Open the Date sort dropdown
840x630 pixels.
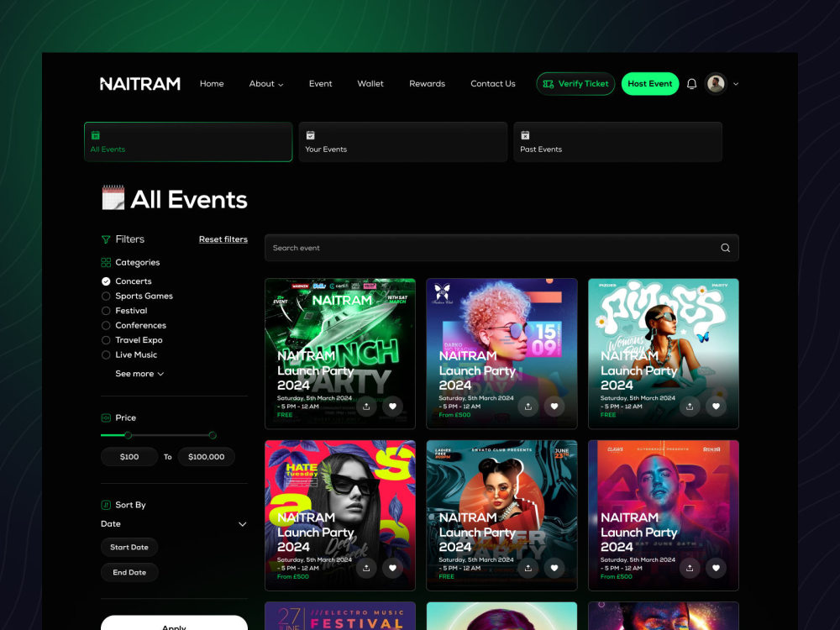click(x=174, y=524)
